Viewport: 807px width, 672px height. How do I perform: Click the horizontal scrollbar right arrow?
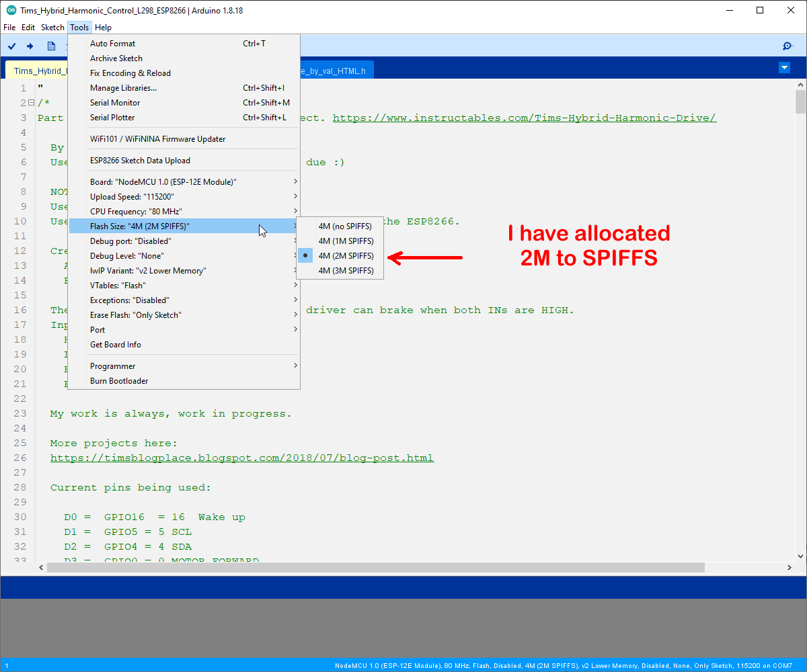click(x=790, y=567)
